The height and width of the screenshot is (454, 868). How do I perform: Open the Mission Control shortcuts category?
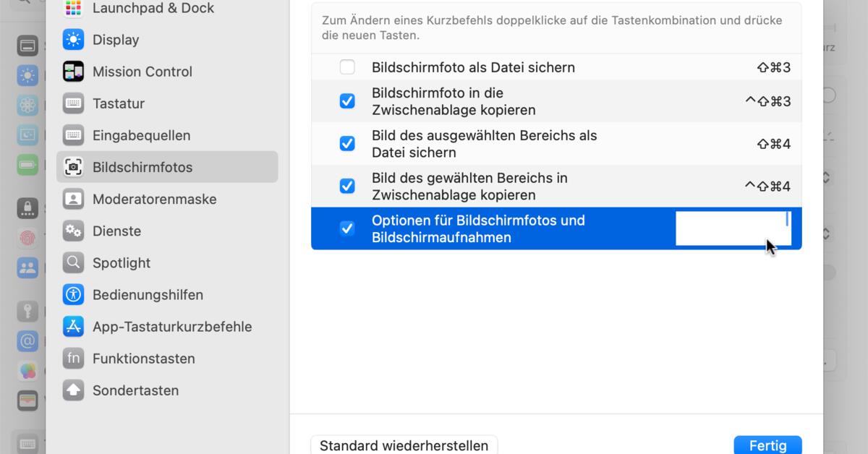point(142,72)
